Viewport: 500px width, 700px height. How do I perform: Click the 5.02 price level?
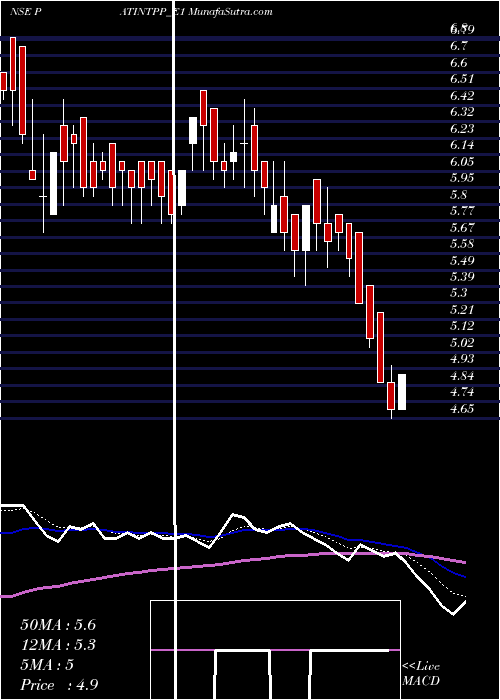coord(462,343)
